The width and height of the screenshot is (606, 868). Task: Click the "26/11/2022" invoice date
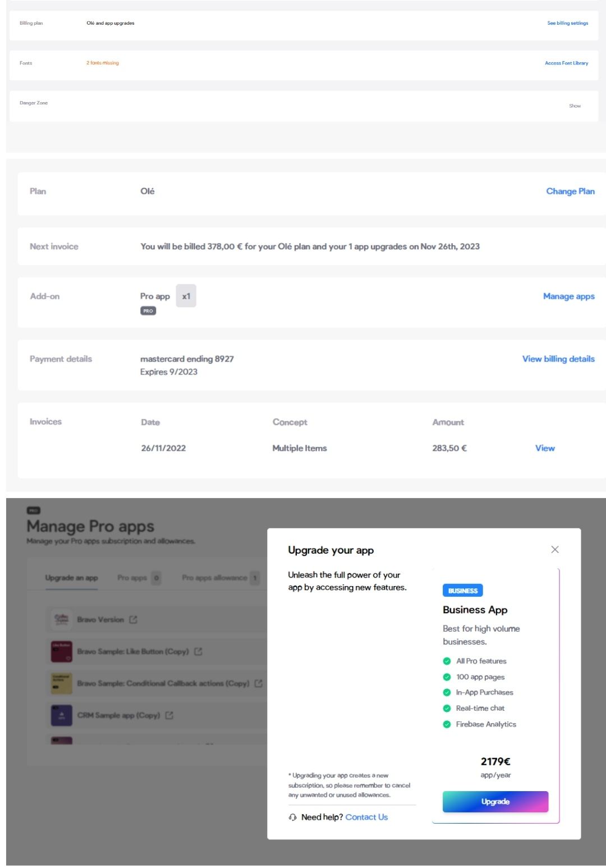[x=163, y=449]
